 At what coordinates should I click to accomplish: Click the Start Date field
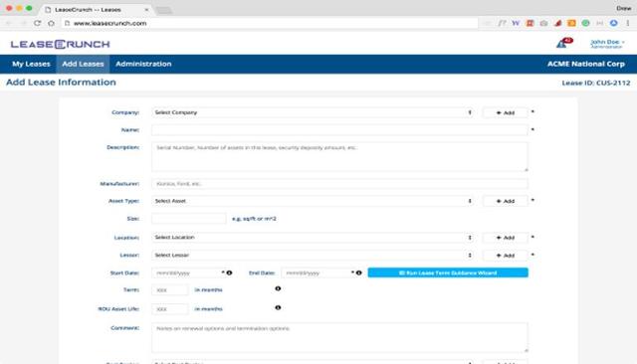[186, 273]
